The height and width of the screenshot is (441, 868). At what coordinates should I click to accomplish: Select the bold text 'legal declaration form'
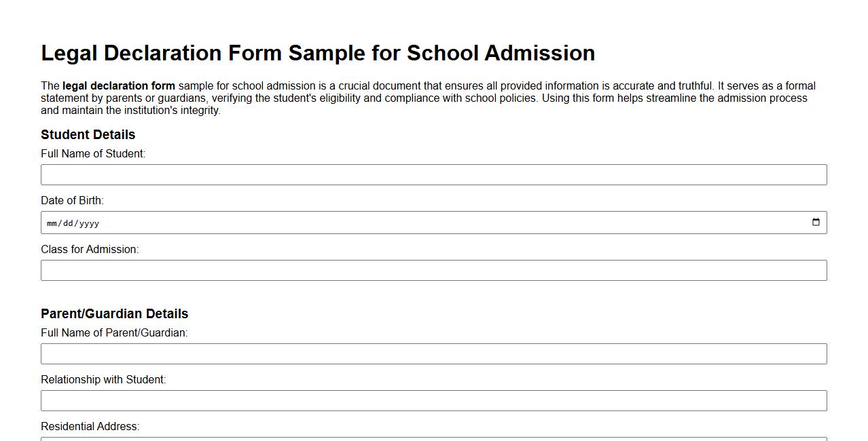[x=117, y=85]
